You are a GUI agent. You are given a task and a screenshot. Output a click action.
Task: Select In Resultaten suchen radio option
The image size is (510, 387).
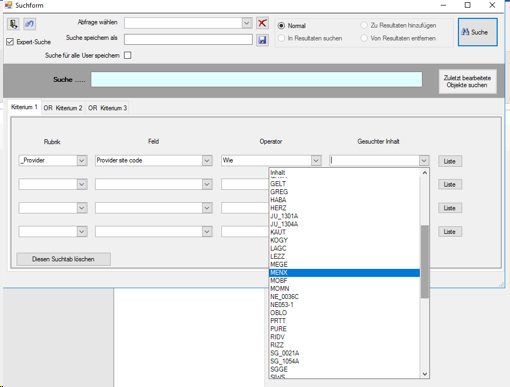click(281, 38)
